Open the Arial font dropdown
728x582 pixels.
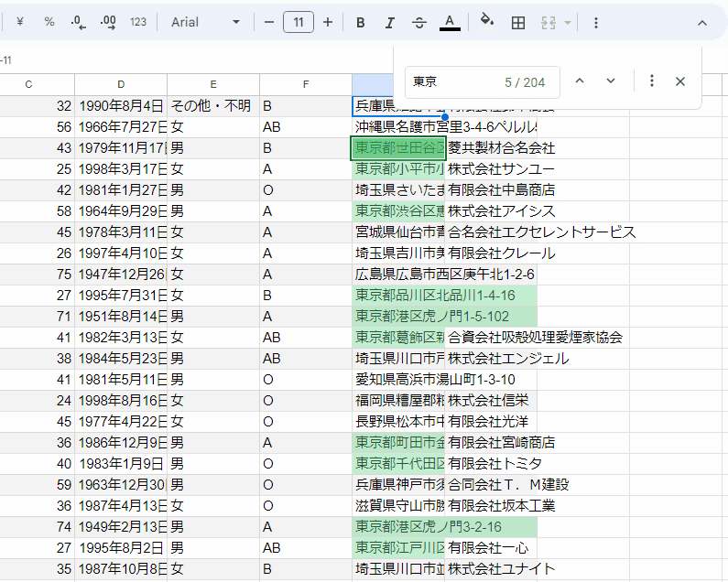205,22
